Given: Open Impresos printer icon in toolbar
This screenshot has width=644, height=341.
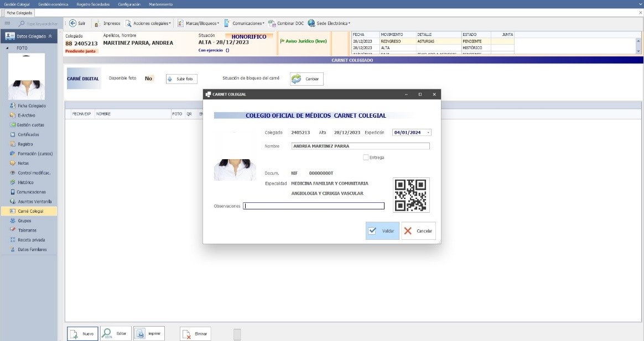Looking at the screenshot, I should coord(96,24).
